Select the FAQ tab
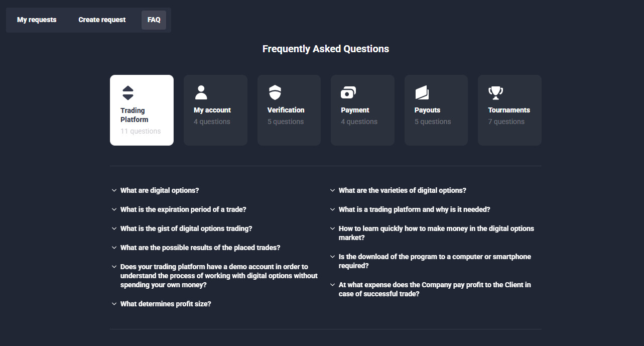 pyautogui.click(x=153, y=20)
